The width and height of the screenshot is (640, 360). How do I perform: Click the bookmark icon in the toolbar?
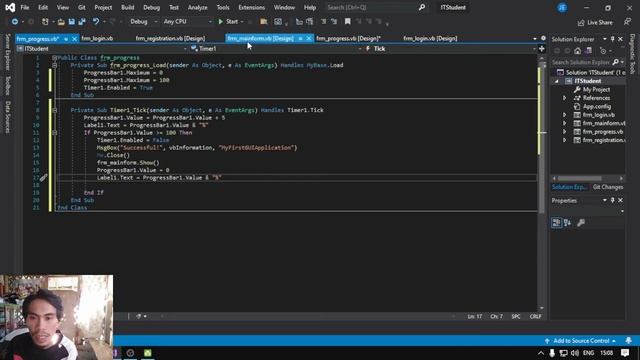pos(347,22)
